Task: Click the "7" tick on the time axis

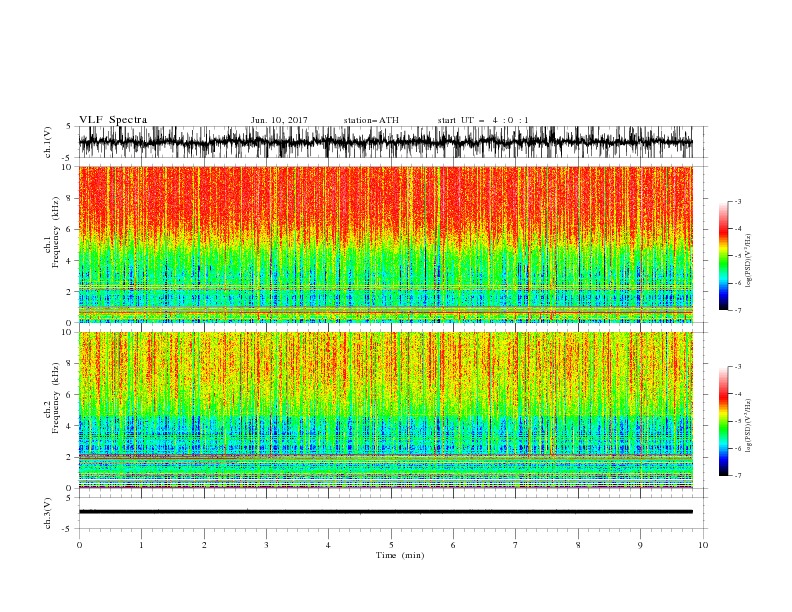Action: point(516,545)
